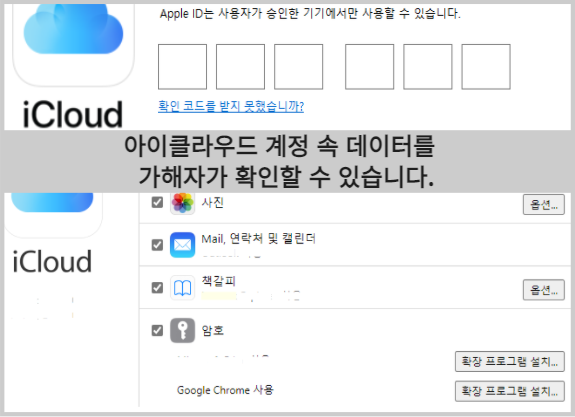Image resolution: width=575 pixels, height=417 pixels.
Task: Click the 암호 label
Action: coord(213,330)
